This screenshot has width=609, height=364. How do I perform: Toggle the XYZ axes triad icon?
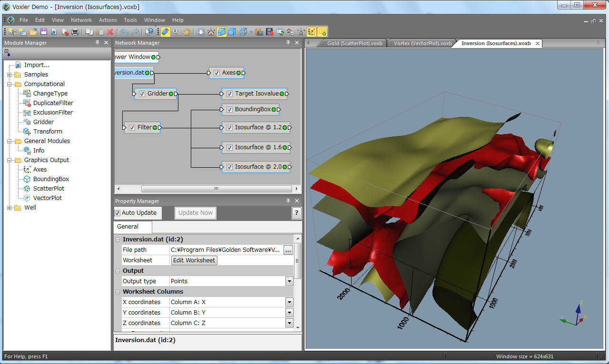[312, 32]
